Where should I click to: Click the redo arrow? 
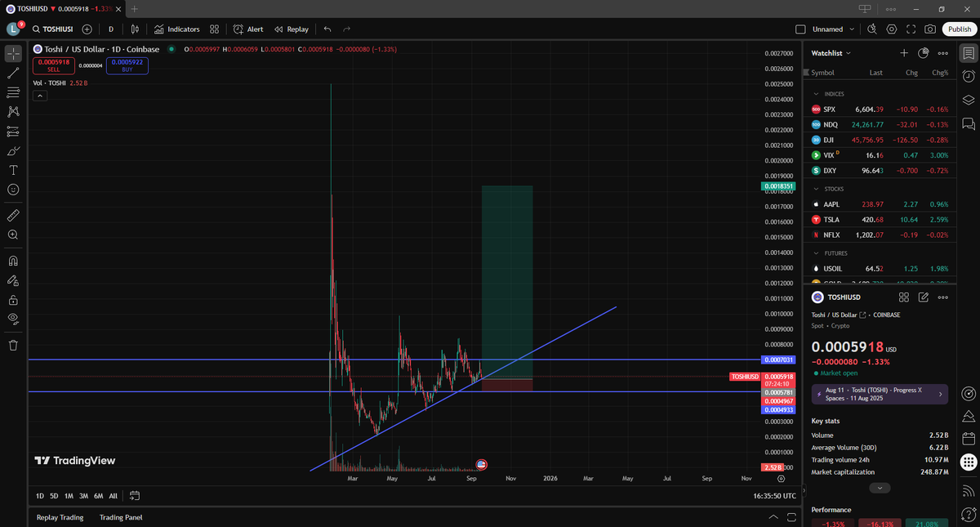pos(347,29)
